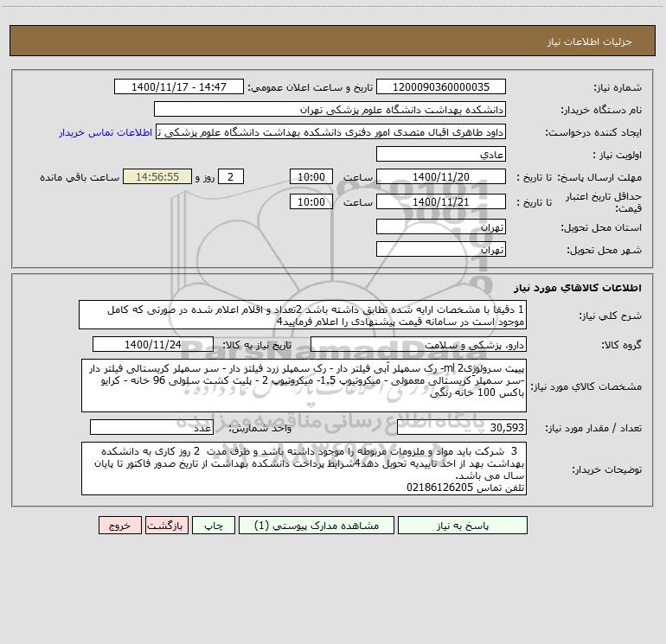Click remaining days field showing 2
The width and height of the screenshot is (666, 644).
click(x=231, y=176)
